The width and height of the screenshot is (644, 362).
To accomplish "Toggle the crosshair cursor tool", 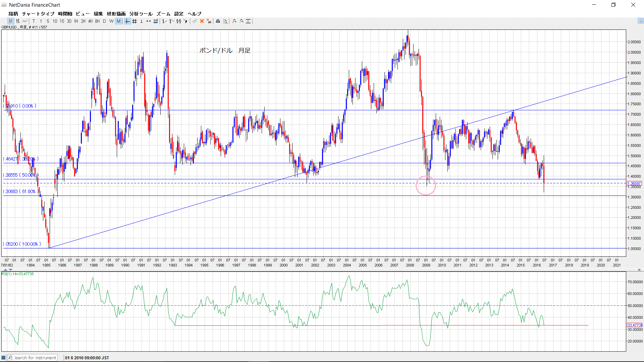I will coord(127,21).
